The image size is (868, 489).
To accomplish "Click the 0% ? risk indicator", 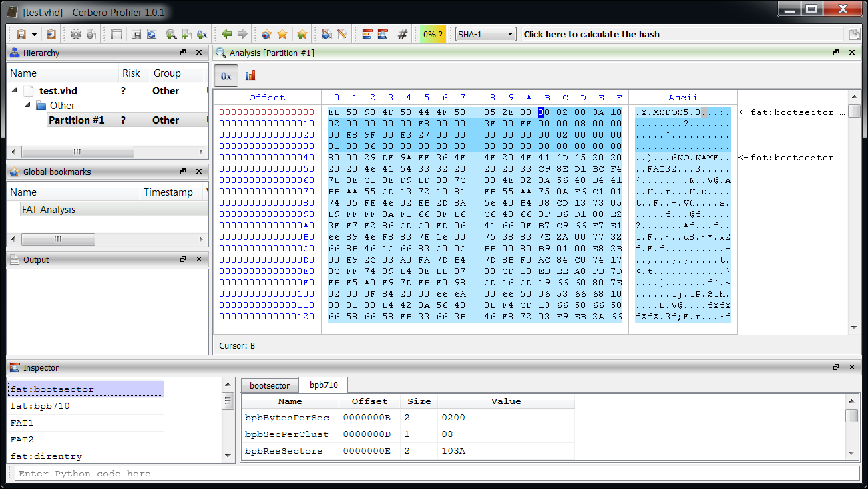I will pyautogui.click(x=433, y=34).
